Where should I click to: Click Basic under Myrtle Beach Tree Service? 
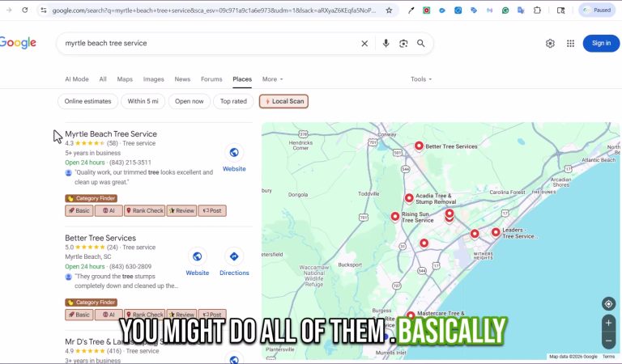[79, 211]
